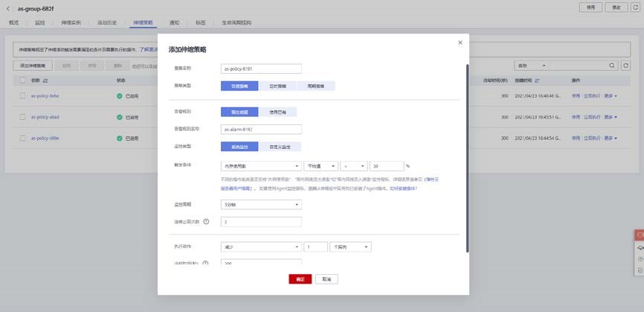The height and width of the screenshot is (312, 644).
Task: Expand 更多 menu for as-policy-b90e
Action: click(x=611, y=139)
